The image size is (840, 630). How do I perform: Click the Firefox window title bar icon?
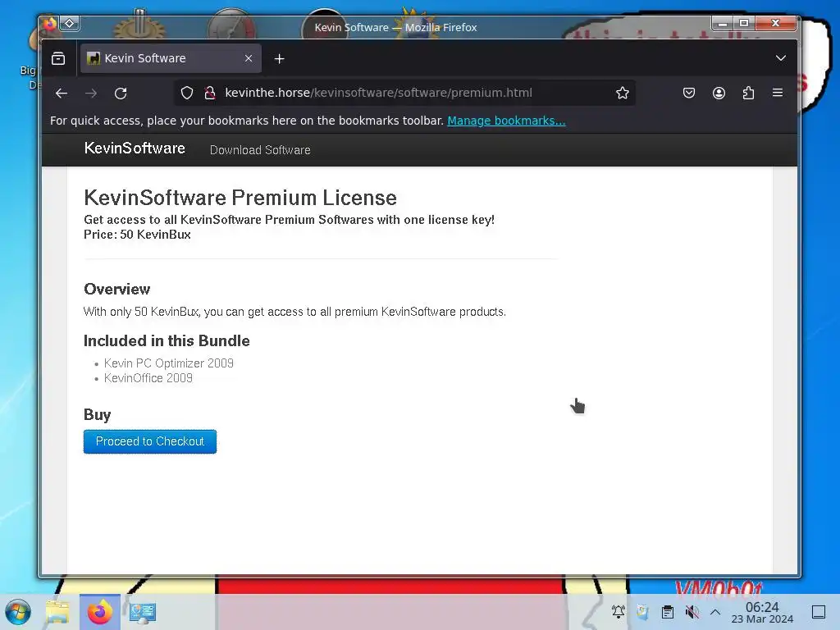tap(50, 23)
